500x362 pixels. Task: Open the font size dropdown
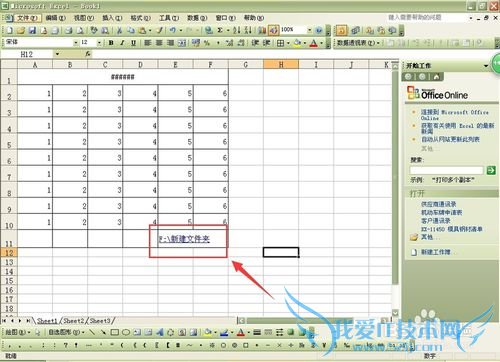pyautogui.click(x=99, y=43)
